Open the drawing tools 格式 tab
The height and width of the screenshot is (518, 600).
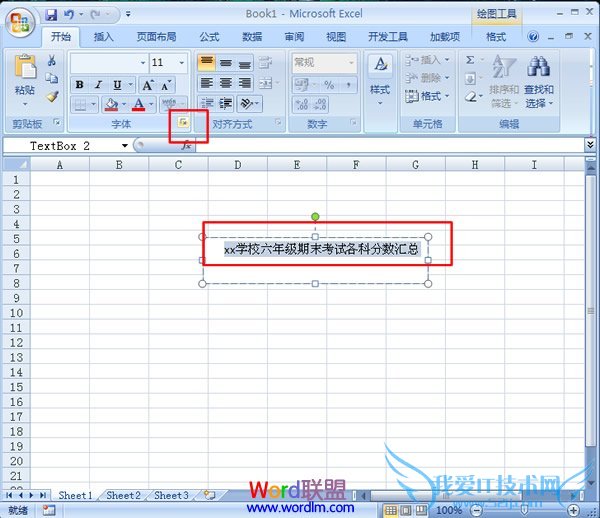click(496, 37)
